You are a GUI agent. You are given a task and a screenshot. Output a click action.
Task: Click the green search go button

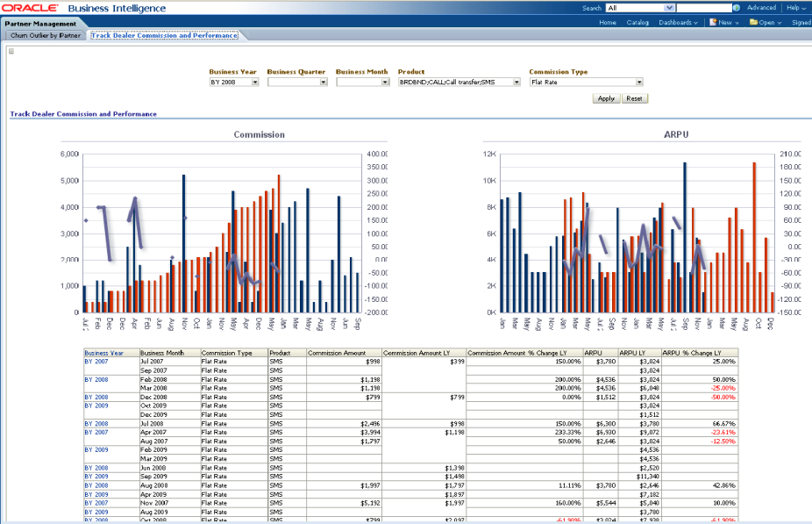737,8
